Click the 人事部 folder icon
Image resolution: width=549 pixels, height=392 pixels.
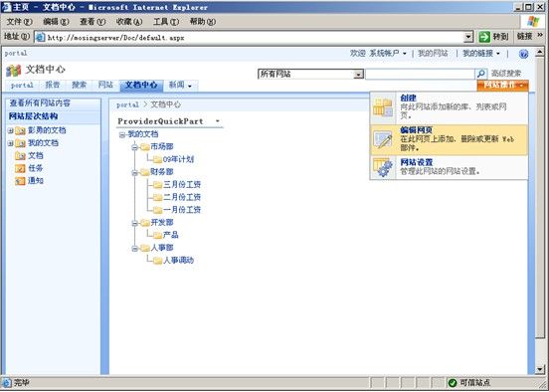[x=145, y=248]
